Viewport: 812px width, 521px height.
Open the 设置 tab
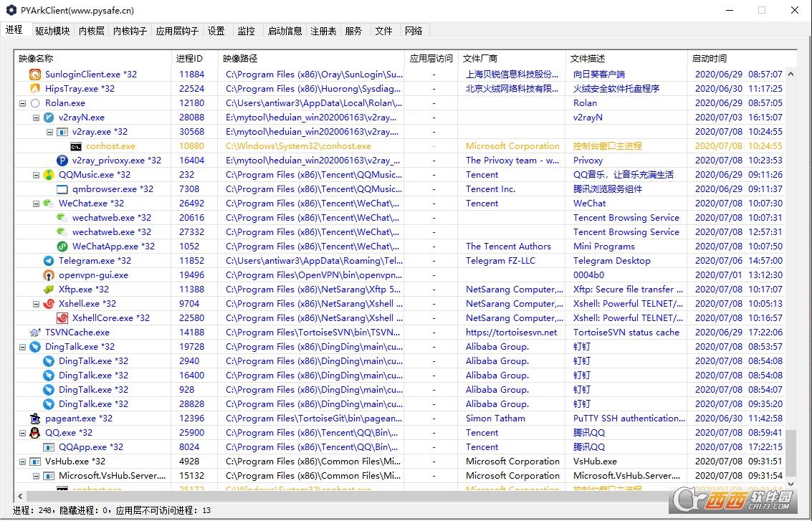pyautogui.click(x=216, y=31)
